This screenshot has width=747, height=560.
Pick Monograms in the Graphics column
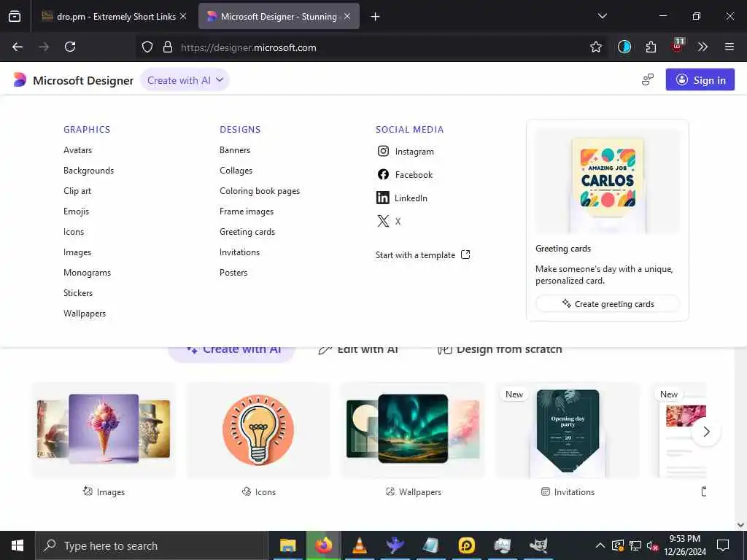click(x=88, y=273)
